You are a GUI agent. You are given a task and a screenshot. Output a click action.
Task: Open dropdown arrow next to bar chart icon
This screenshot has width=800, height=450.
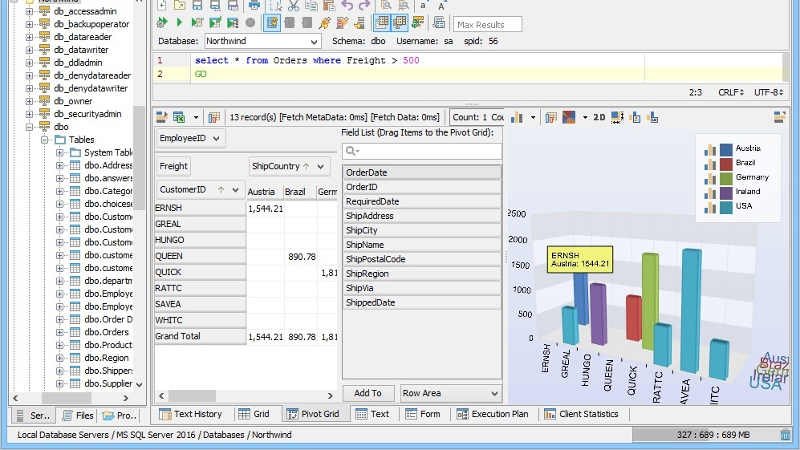[533, 117]
